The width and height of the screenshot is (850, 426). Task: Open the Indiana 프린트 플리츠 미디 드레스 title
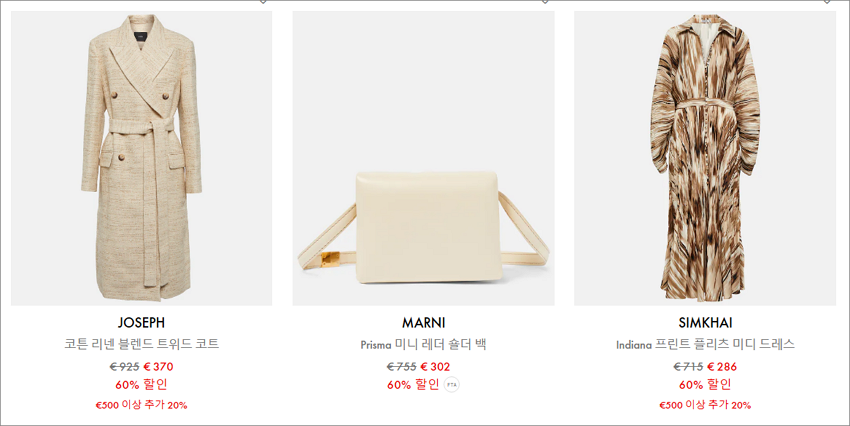(x=705, y=344)
